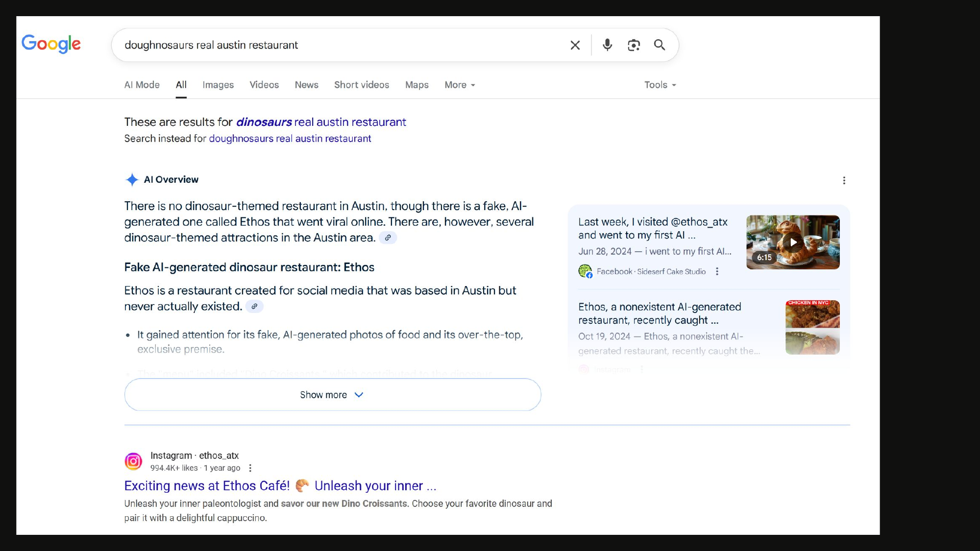The width and height of the screenshot is (980, 551).
Task: Expand the More search filters dropdown
Action: click(x=460, y=85)
